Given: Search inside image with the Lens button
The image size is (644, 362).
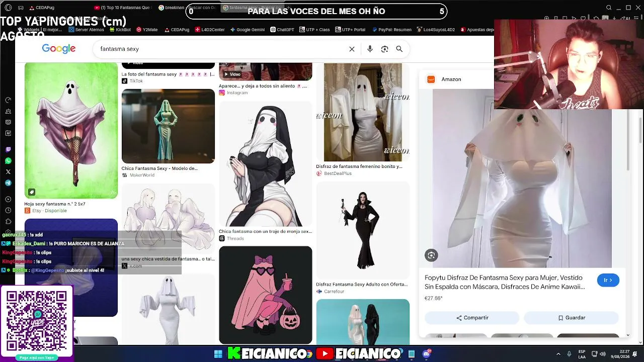Looking at the screenshot, I should click(x=431, y=255).
